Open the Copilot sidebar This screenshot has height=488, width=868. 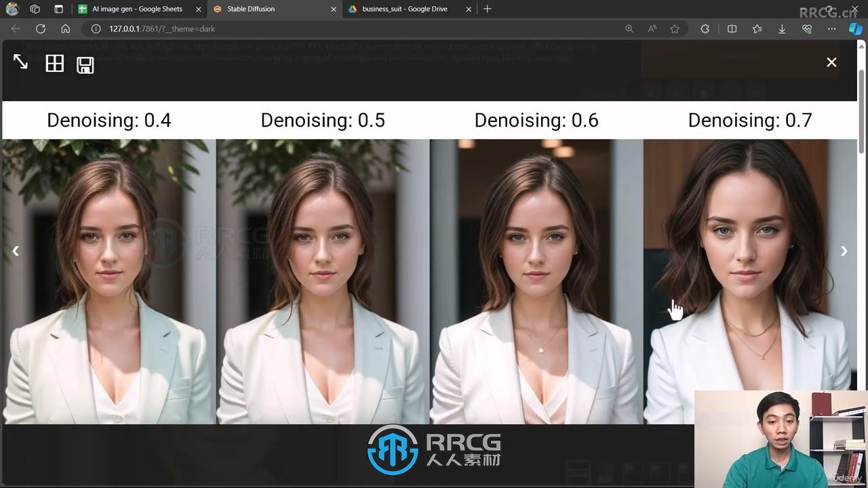point(855,28)
